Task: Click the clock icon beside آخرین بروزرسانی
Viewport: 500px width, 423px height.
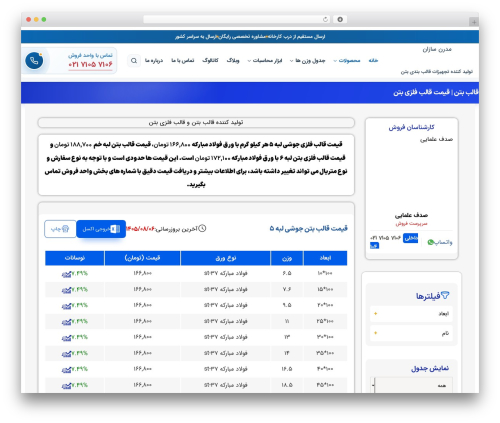Action: (x=202, y=228)
